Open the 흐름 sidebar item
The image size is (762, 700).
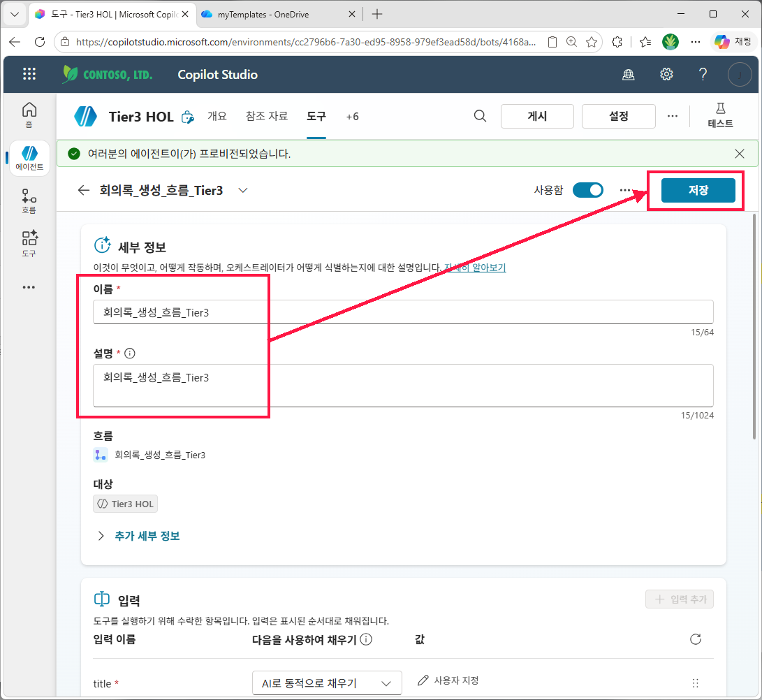29,201
